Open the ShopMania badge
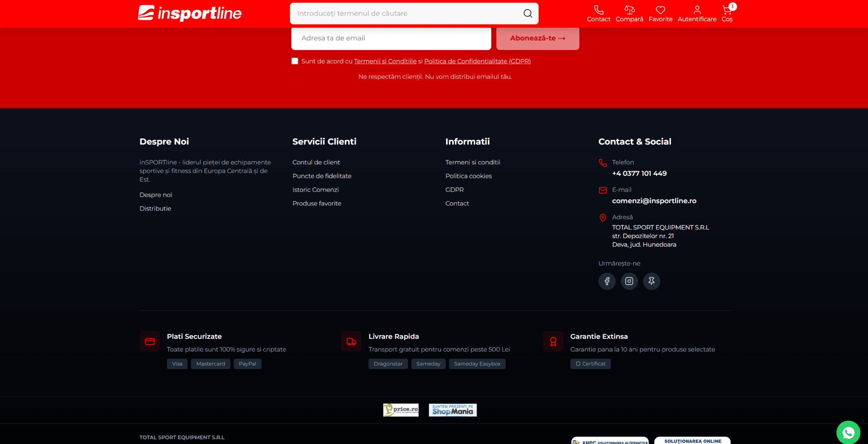This screenshot has width=868, height=444. click(453, 410)
